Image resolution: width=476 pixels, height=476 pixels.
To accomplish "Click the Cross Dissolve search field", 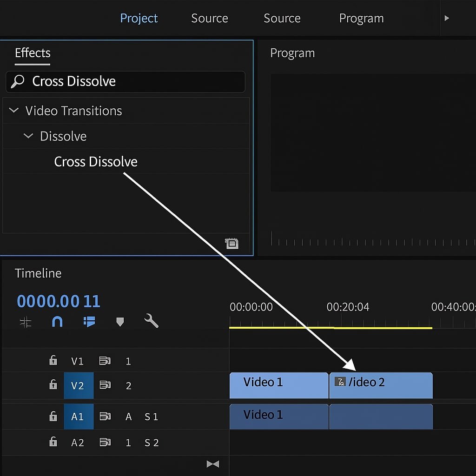I will click(x=126, y=82).
